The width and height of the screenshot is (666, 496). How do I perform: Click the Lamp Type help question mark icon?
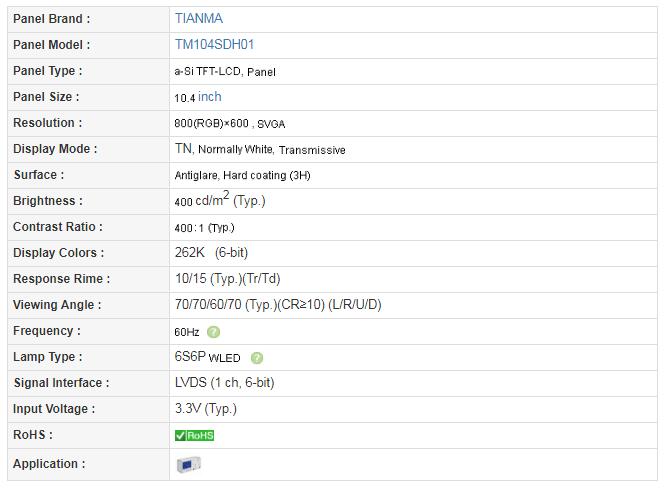click(x=257, y=358)
